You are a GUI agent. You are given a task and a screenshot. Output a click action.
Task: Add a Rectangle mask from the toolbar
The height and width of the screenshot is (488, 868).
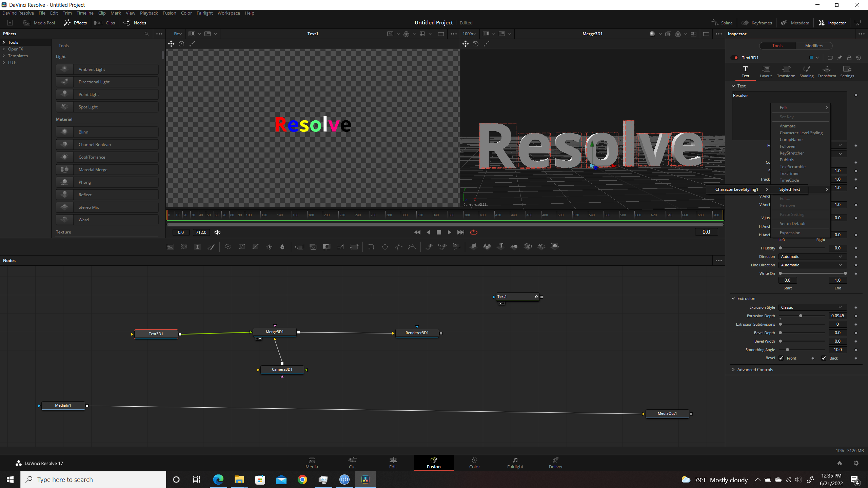[x=371, y=247]
